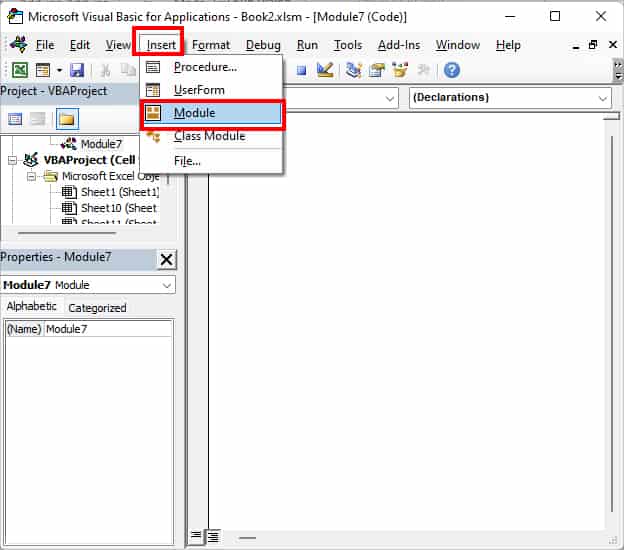
Task: Collapse VBAProject (Cell tree node
Action: coord(12,160)
